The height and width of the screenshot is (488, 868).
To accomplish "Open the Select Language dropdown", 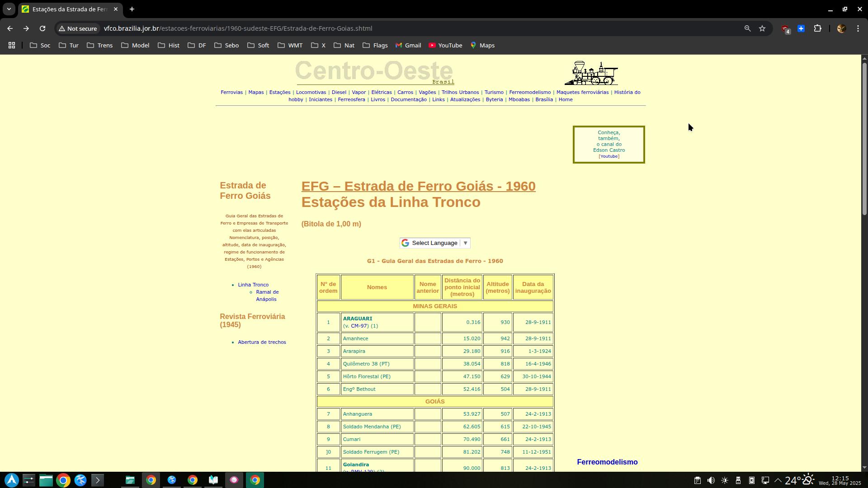I will (435, 243).
